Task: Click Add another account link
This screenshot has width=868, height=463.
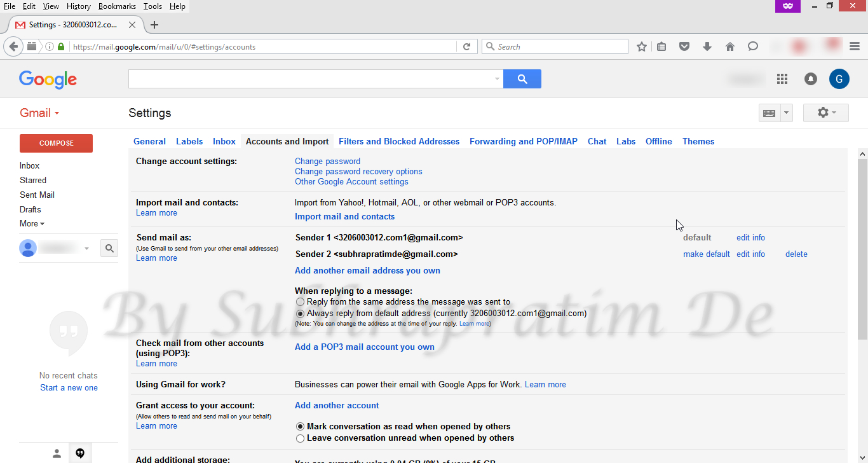Action: (337, 406)
